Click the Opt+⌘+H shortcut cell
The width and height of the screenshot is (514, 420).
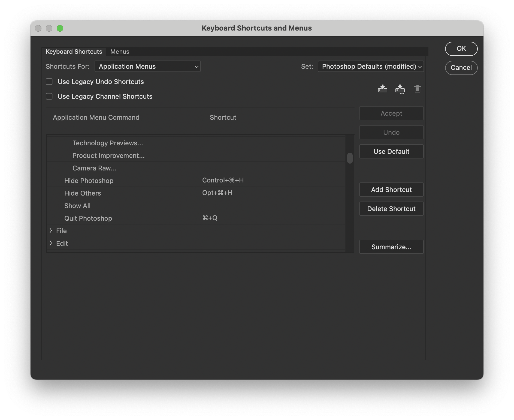tap(217, 193)
